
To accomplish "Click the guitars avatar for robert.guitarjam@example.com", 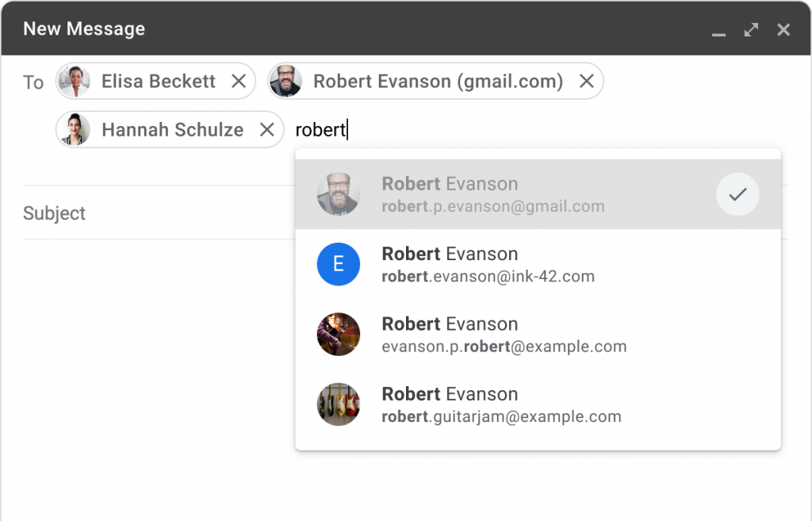I will (338, 404).
